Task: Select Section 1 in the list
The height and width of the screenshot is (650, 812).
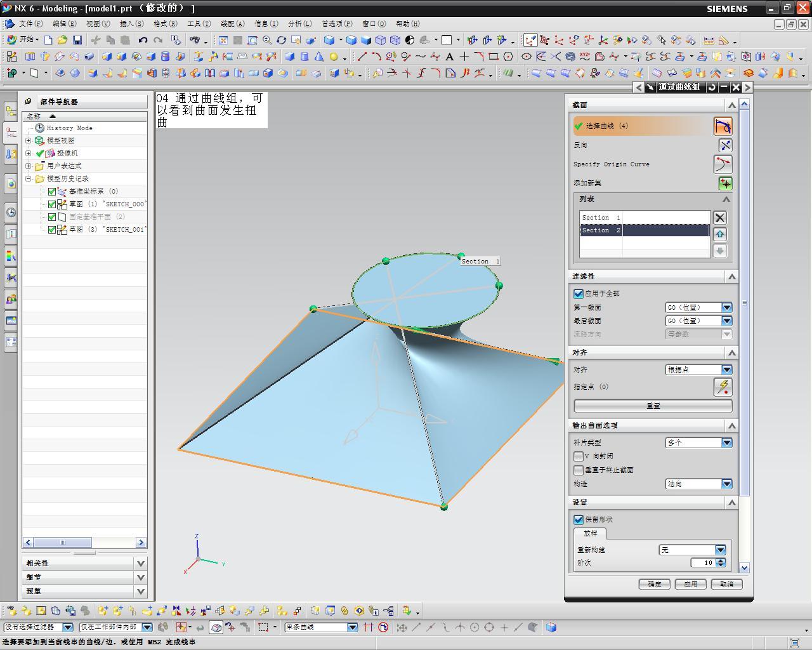Action: 645,218
